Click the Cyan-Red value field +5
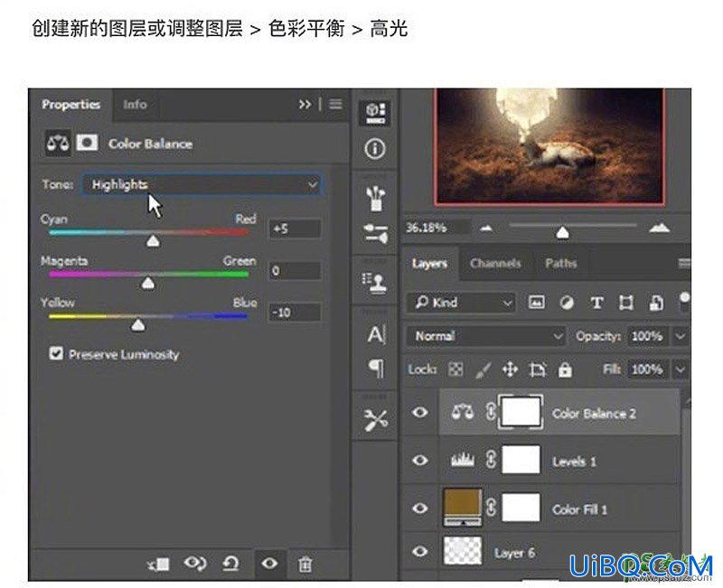723x588 pixels. pyautogui.click(x=295, y=229)
